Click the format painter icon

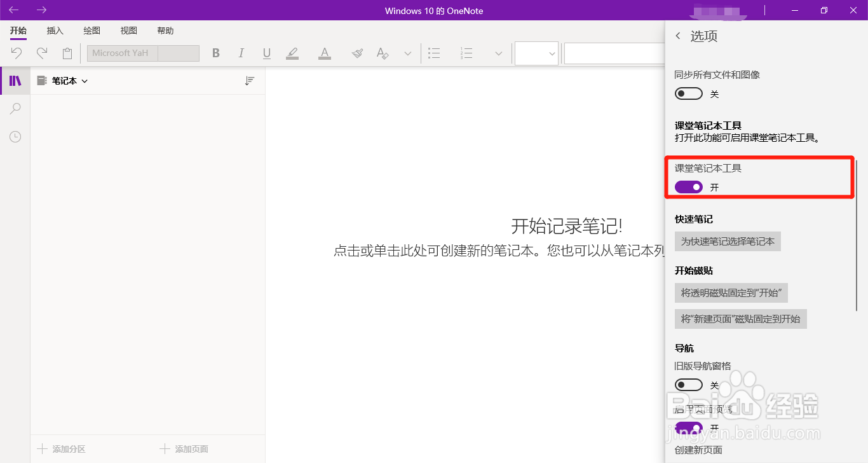point(357,53)
